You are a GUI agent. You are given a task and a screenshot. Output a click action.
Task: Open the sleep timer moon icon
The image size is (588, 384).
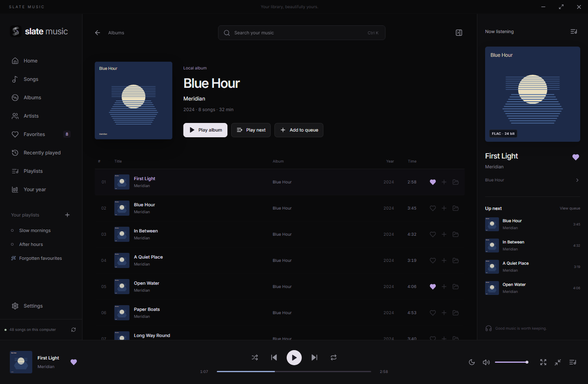[472, 362]
